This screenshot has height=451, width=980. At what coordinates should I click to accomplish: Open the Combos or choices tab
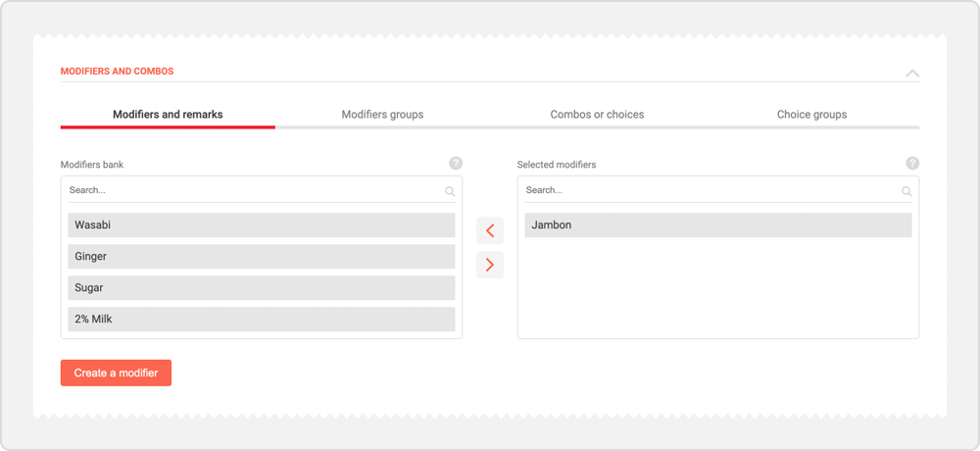tap(597, 115)
